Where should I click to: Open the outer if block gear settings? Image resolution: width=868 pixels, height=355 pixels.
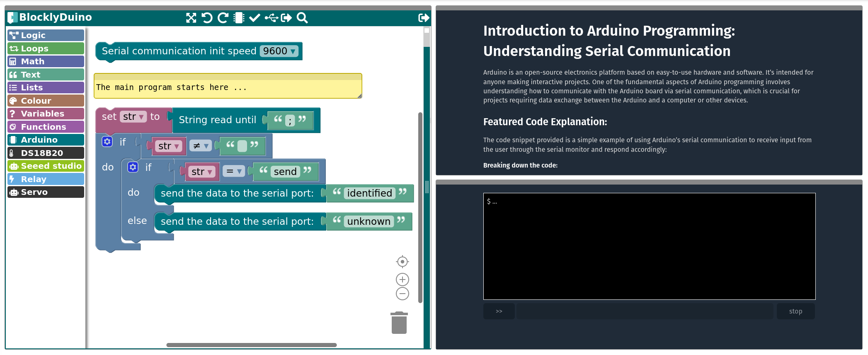pyautogui.click(x=107, y=142)
